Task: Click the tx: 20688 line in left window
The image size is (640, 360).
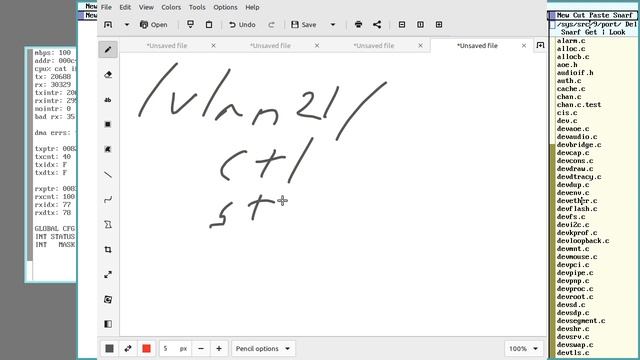Action: click(x=53, y=77)
